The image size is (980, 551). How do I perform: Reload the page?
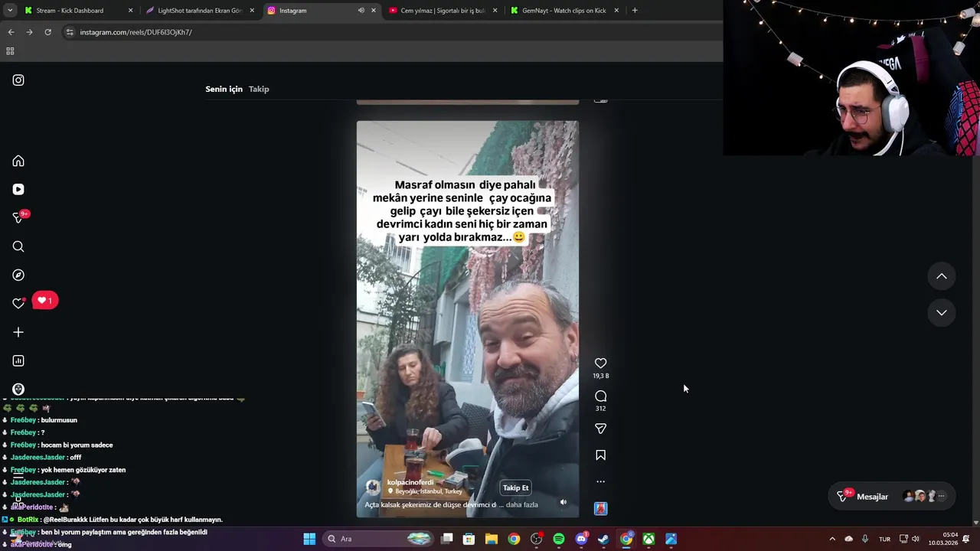coord(47,32)
